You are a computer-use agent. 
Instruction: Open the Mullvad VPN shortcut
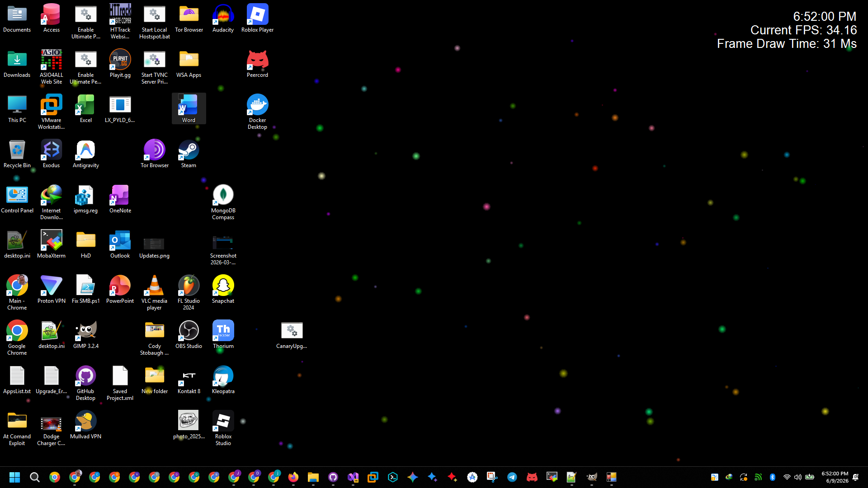85,425
